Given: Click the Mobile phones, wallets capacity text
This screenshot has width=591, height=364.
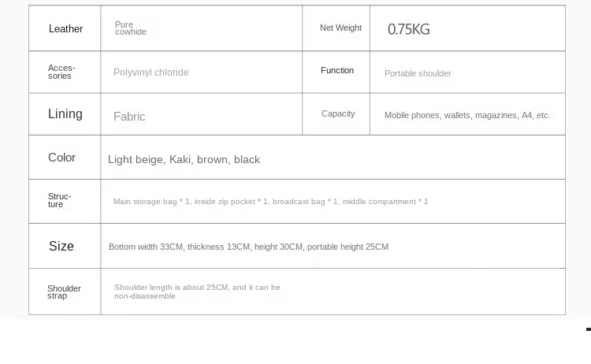Looking at the screenshot, I should click(467, 115).
